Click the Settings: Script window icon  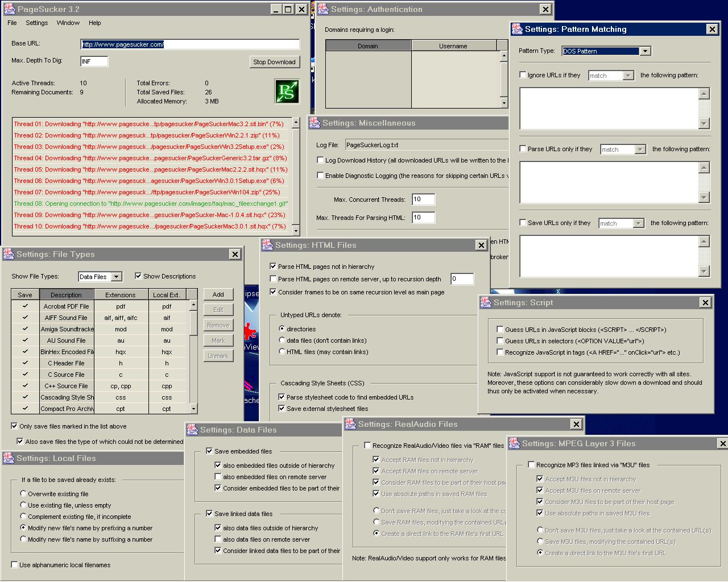(x=486, y=302)
